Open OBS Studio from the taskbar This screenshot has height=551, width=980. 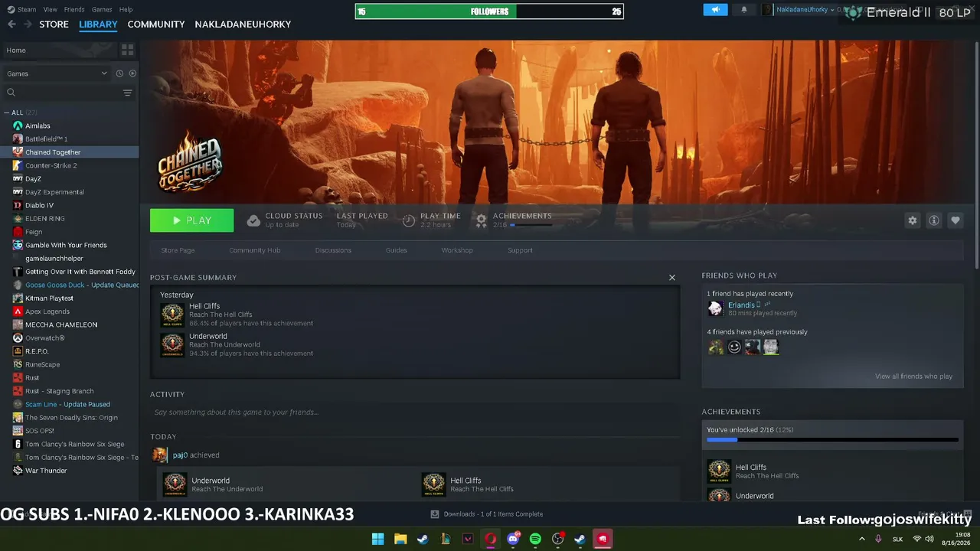[558, 539]
